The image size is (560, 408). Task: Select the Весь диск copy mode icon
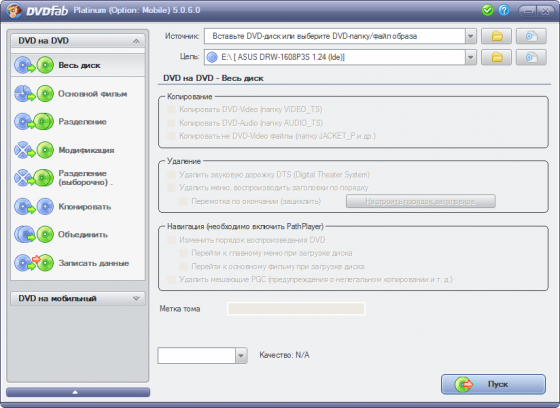[34, 65]
